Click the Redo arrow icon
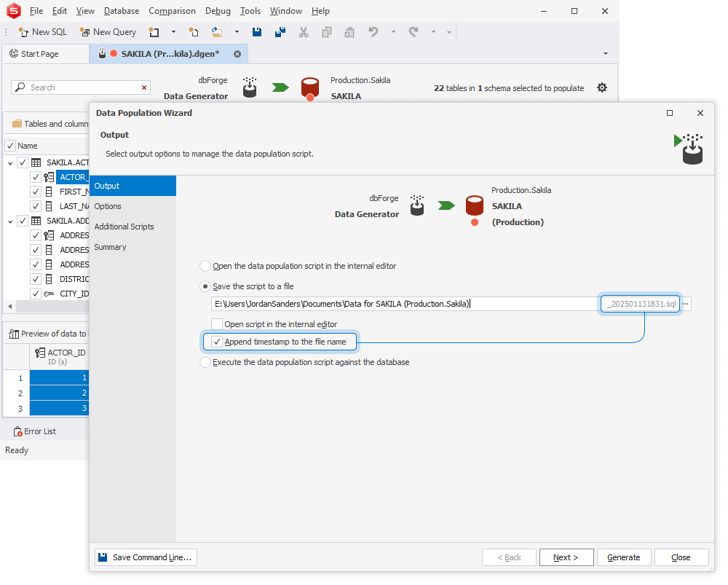This screenshot has height=585, width=728. 414,32
